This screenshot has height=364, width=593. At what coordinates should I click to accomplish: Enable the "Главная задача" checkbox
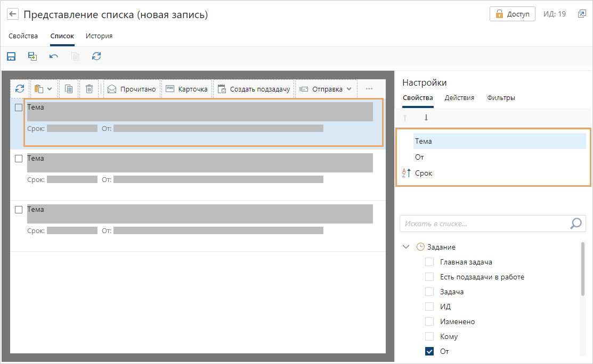[x=429, y=262]
